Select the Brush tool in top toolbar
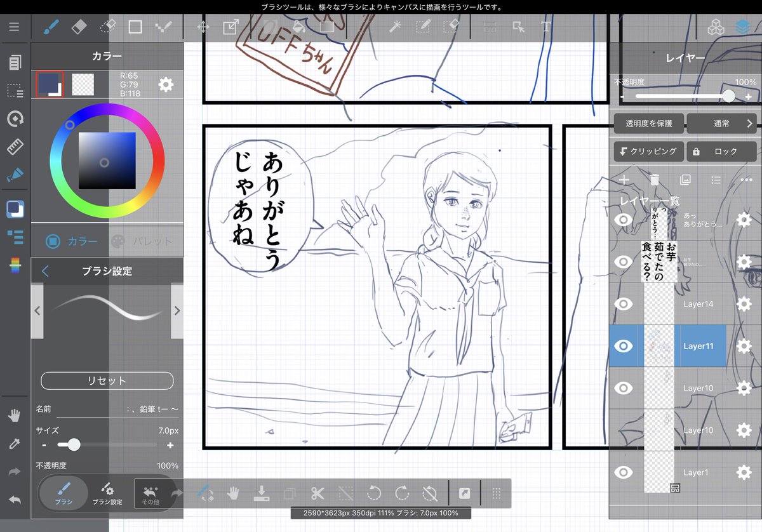 tap(50, 27)
